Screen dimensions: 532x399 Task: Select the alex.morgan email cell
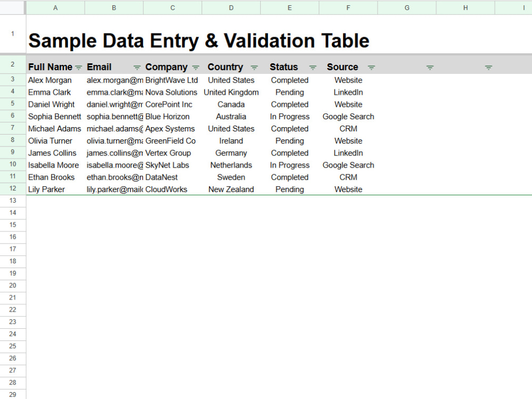114,80
